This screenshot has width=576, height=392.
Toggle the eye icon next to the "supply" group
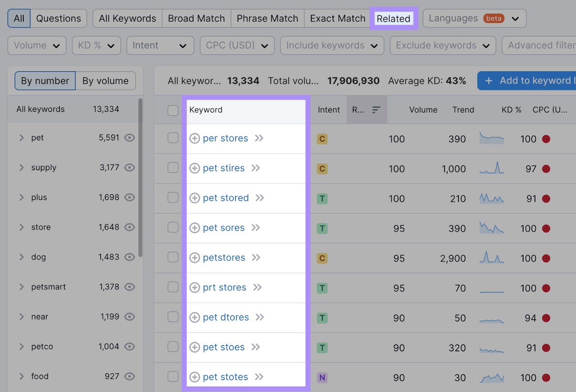(130, 167)
